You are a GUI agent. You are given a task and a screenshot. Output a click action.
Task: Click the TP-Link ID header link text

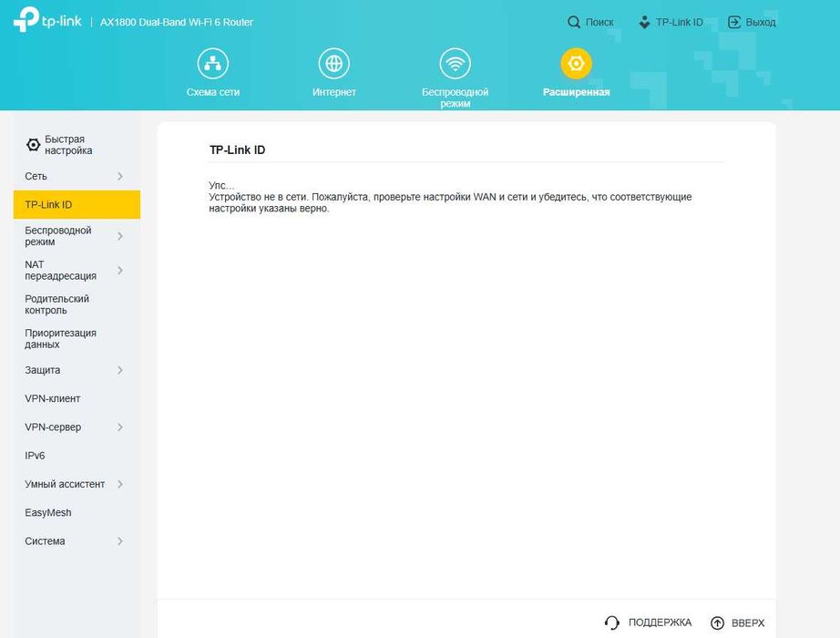coord(680,22)
